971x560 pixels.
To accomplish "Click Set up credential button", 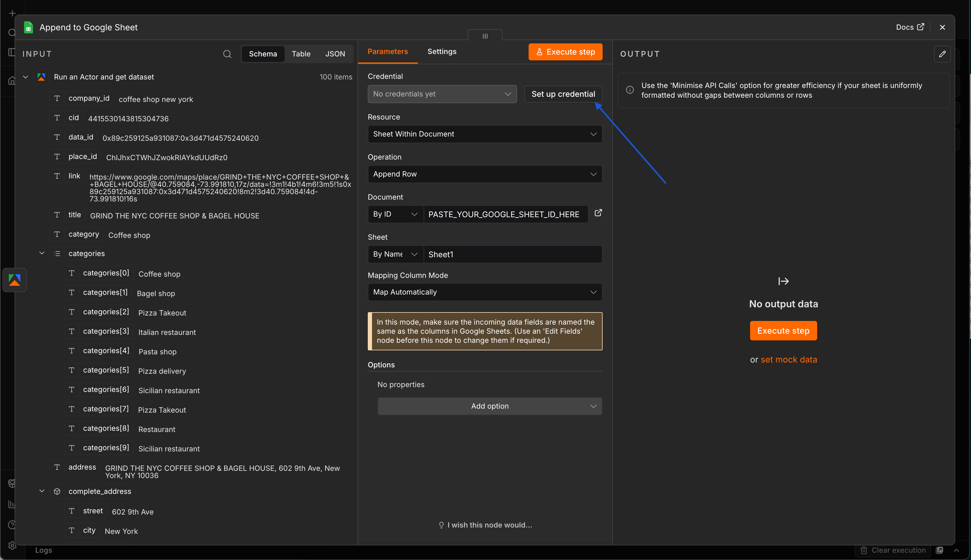I will pos(563,94).
